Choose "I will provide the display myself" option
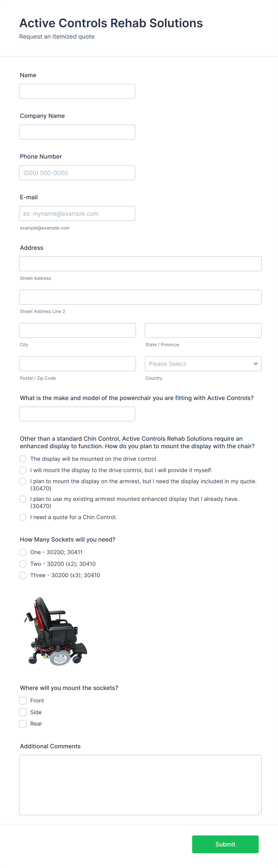 22,470
